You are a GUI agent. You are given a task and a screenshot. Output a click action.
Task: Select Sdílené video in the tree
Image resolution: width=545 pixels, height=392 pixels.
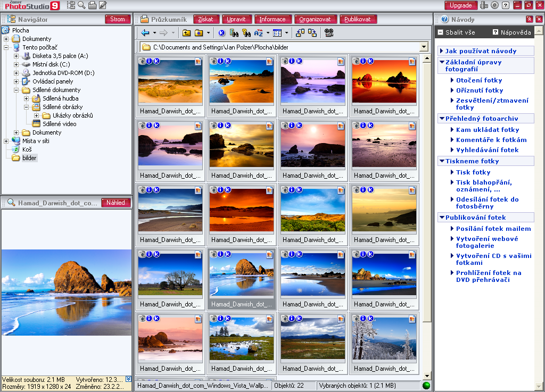59,124
